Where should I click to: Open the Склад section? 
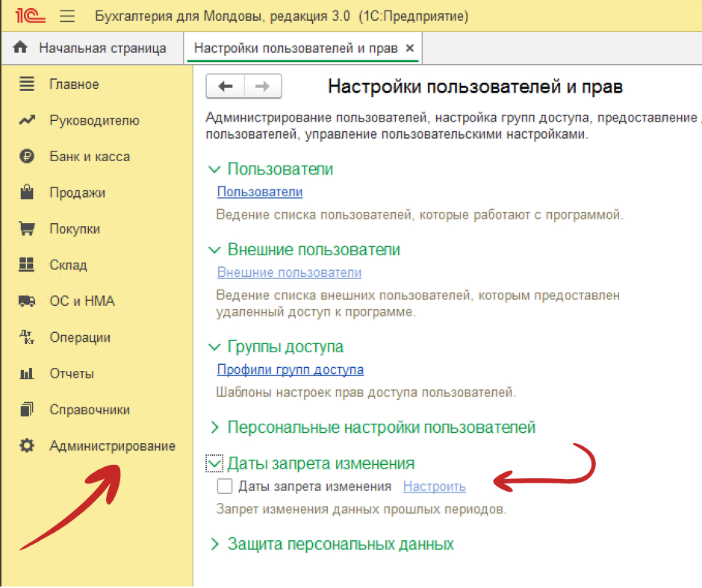point(69,265)
